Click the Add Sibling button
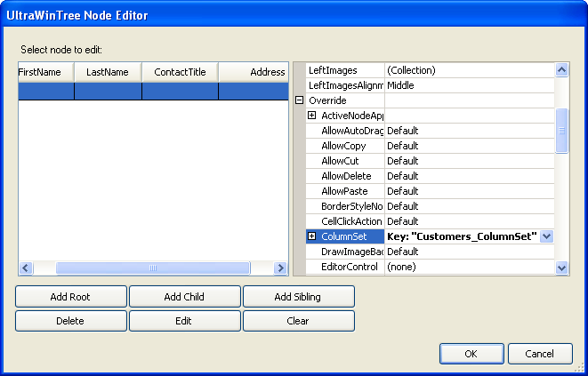This screenshot has width=588, height=376. (x=298, y=296)
